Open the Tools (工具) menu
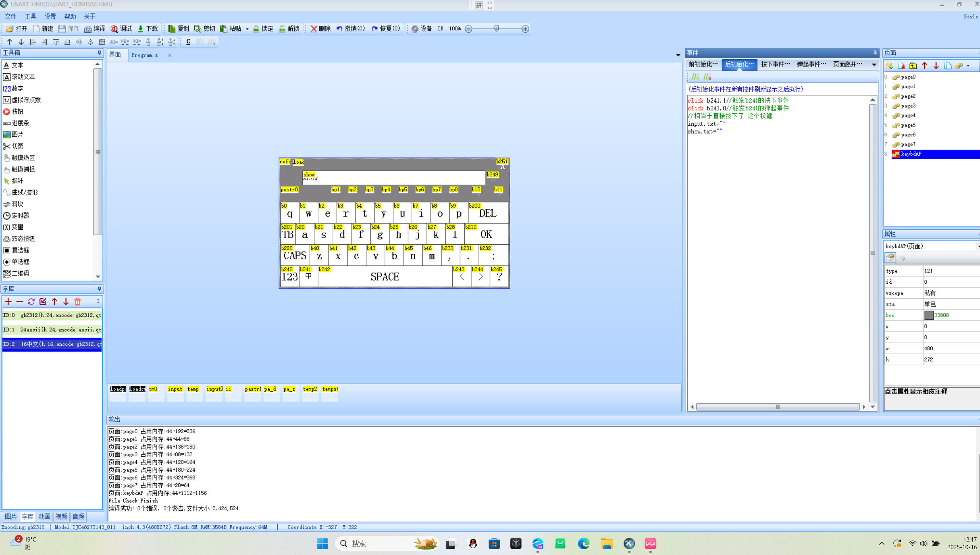Image resolution: width=980 pixels, height=555 pixels. [x=30, y=16]
